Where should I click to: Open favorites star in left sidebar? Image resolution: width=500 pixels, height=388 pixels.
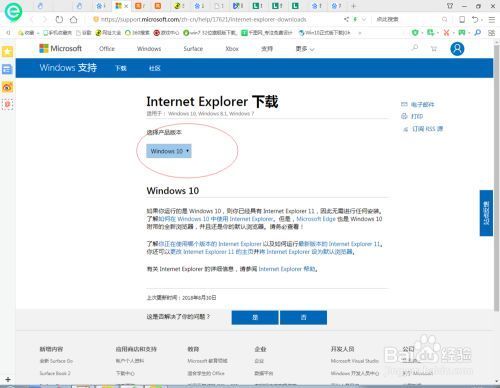click(x=7, y=52)
